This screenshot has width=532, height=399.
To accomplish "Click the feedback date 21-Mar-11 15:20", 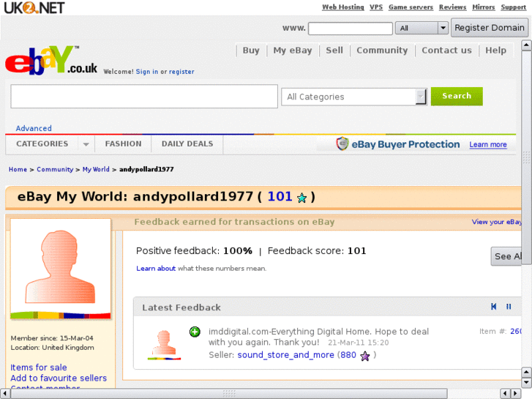I will click(359, 343).
